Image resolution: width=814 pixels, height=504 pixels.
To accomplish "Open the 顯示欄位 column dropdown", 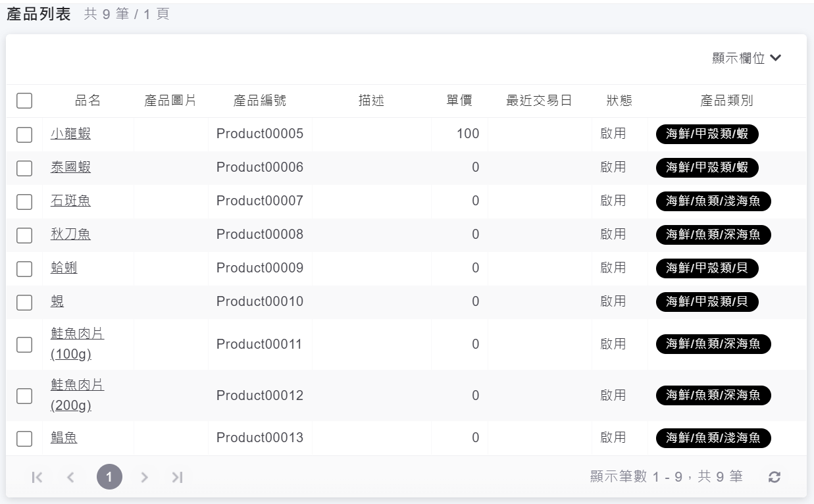I will (x=747, y=59).
